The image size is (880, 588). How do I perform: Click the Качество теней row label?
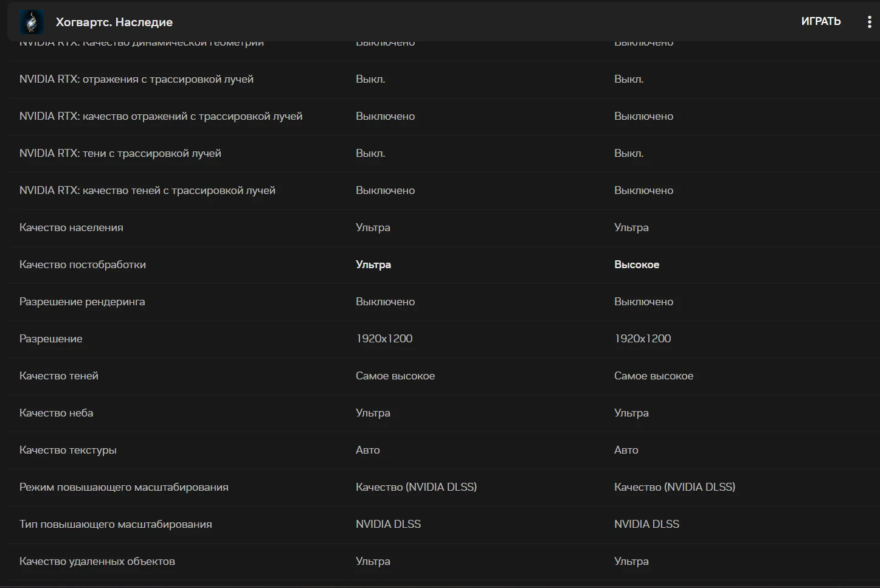click(x=59, y=376)
